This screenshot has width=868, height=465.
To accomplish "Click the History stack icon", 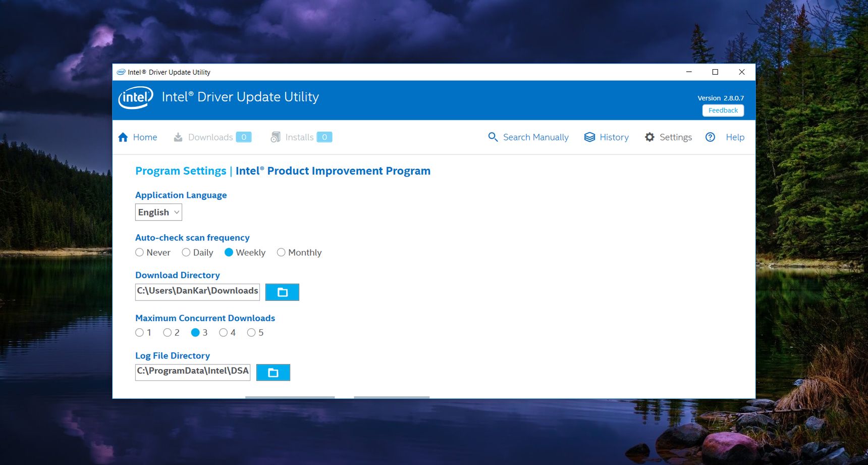I will pyautogui.click(x=589, y=137).
